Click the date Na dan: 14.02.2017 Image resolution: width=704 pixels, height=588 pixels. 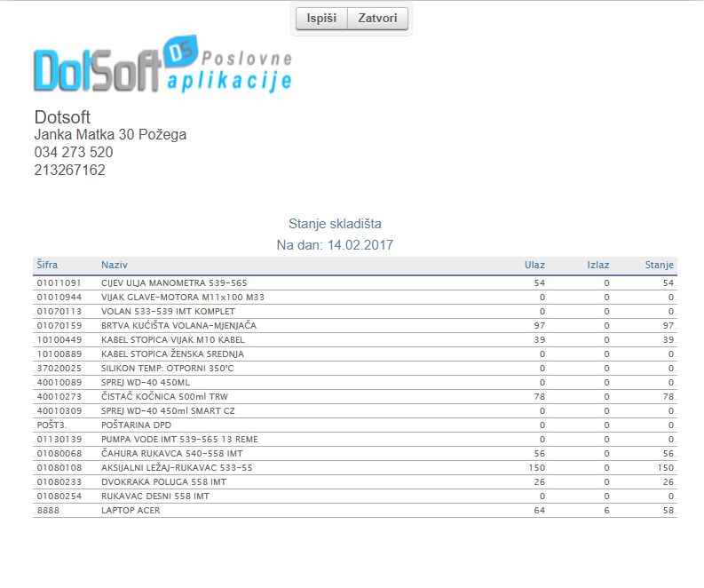(335, 244)
